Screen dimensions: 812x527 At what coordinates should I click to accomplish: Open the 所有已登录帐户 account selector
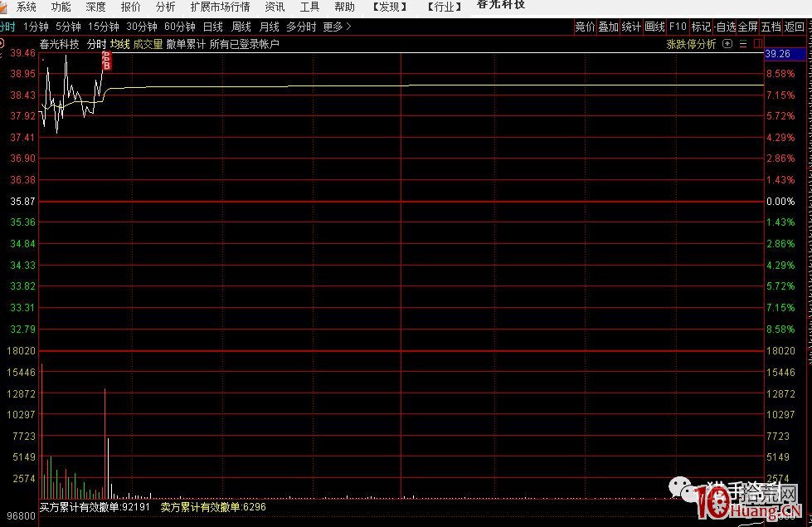(x=245, y=44)
